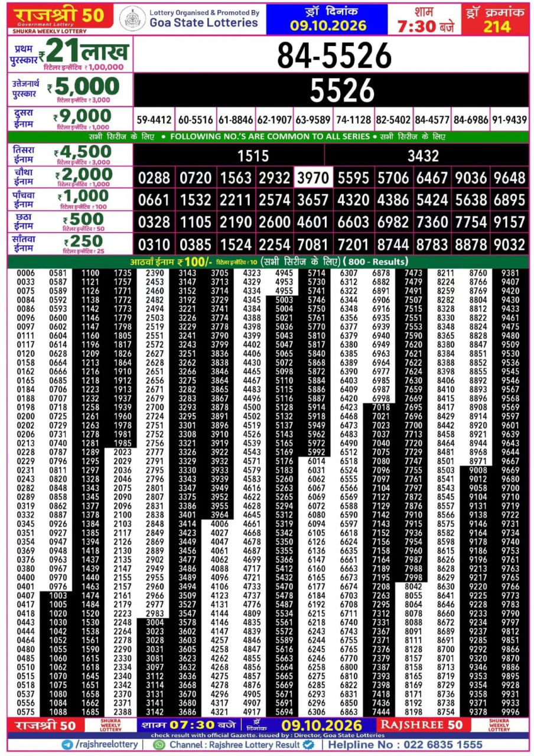Select seventh prize number 0310
Image resolution: width=534 pixels, height=756 pixels.
click(x=154, y=245)
